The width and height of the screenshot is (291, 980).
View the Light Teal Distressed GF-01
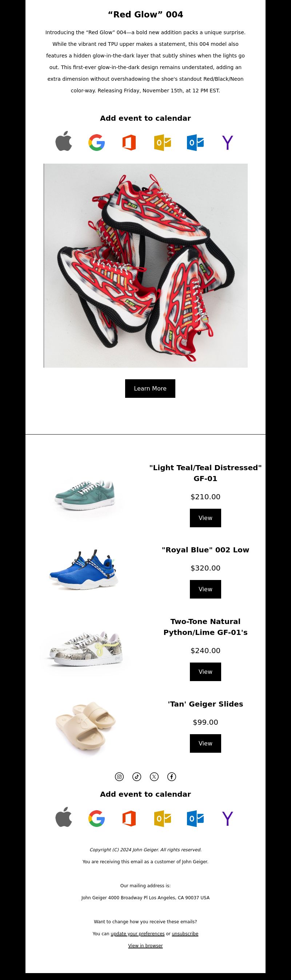pyautogui.click(x=206, y=518)
